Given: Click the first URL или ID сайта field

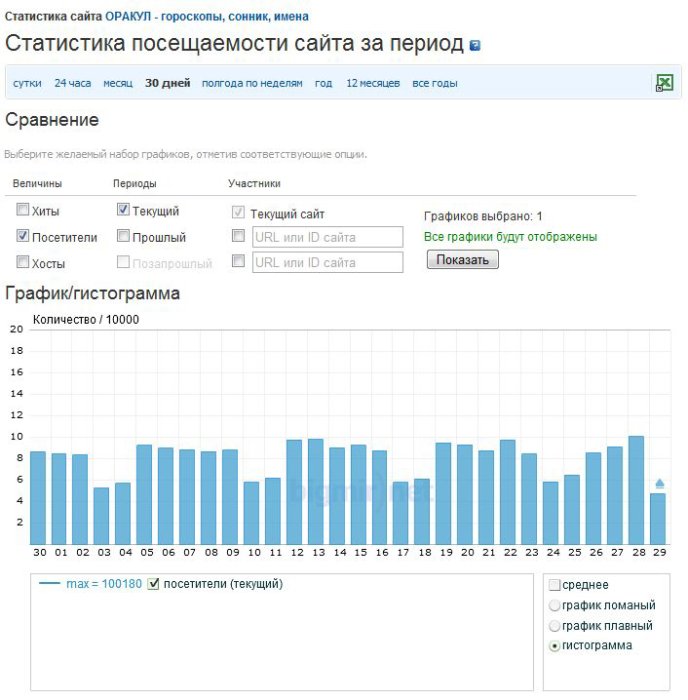Looking at the screenshot, I should (x=328, y=237).
